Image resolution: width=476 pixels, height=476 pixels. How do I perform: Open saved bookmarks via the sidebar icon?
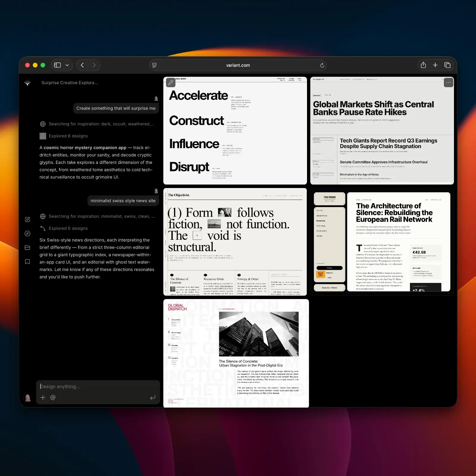27,262
